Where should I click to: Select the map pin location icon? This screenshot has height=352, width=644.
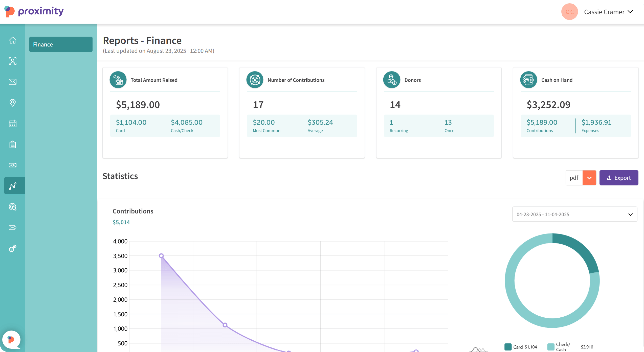[x=13, y=103]
